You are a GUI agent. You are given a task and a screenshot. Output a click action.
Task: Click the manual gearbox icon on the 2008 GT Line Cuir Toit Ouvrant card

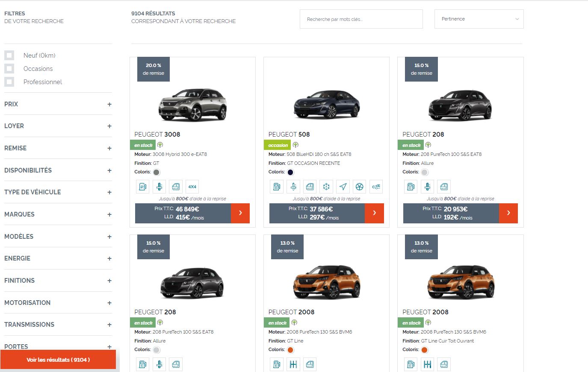[x=427, y=364]
